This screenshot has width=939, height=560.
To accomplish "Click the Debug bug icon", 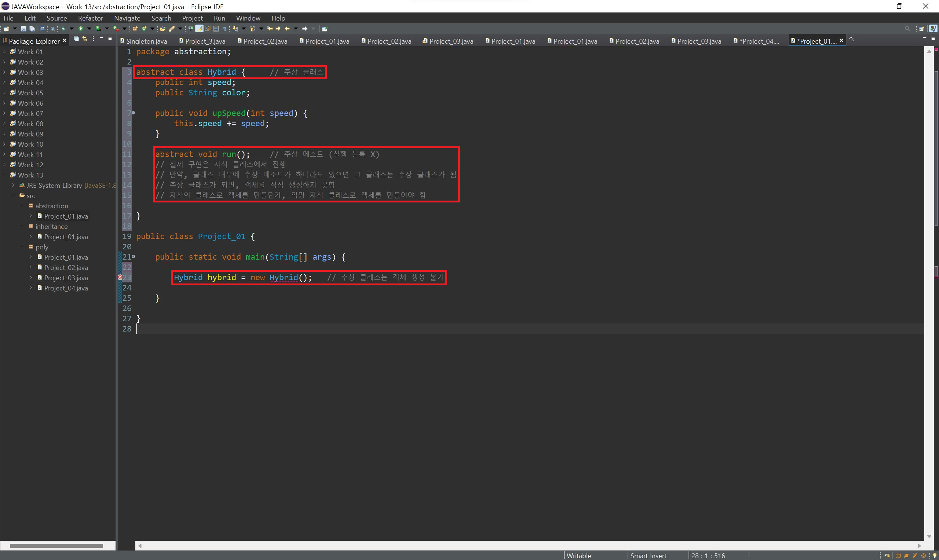I will [63, 29].
